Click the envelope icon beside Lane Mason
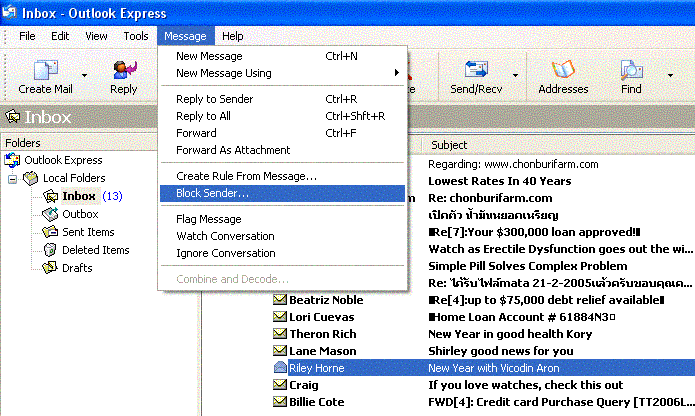 coord(280,351)
